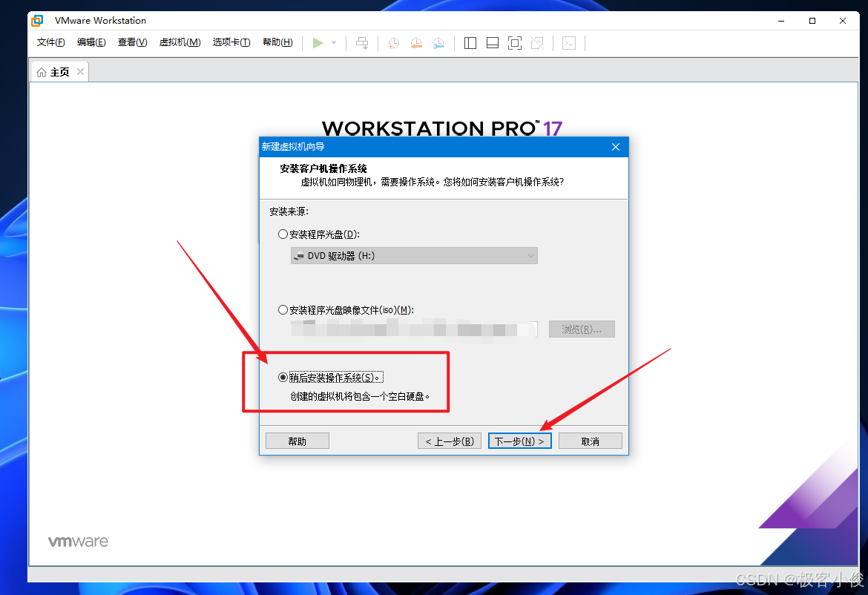Toggle the library sidebar view icon
The width and height of the screenshot is (868, 595).
click(470, 43)
